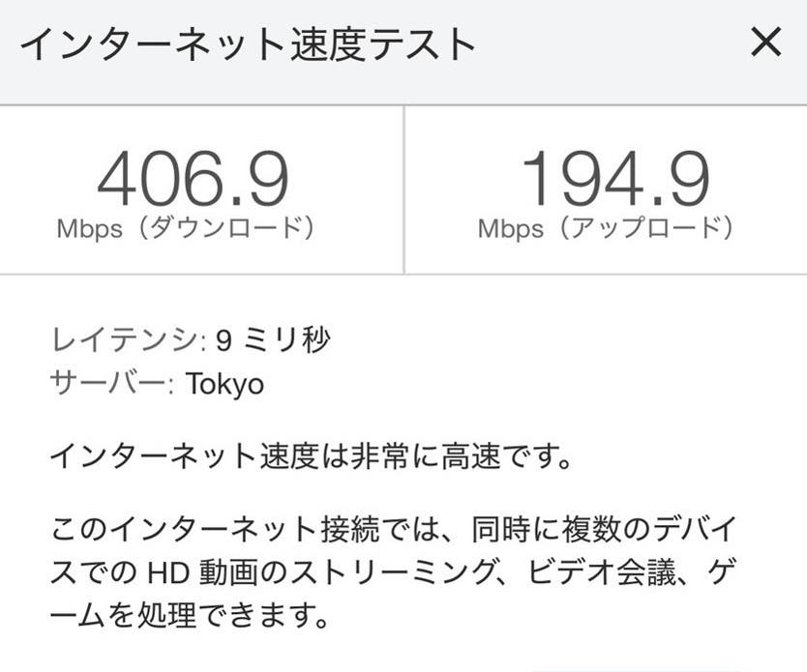Viewport: 807px width, 672px height.
Task: Click the Mbps unit under upload speed
Action: 512,229
